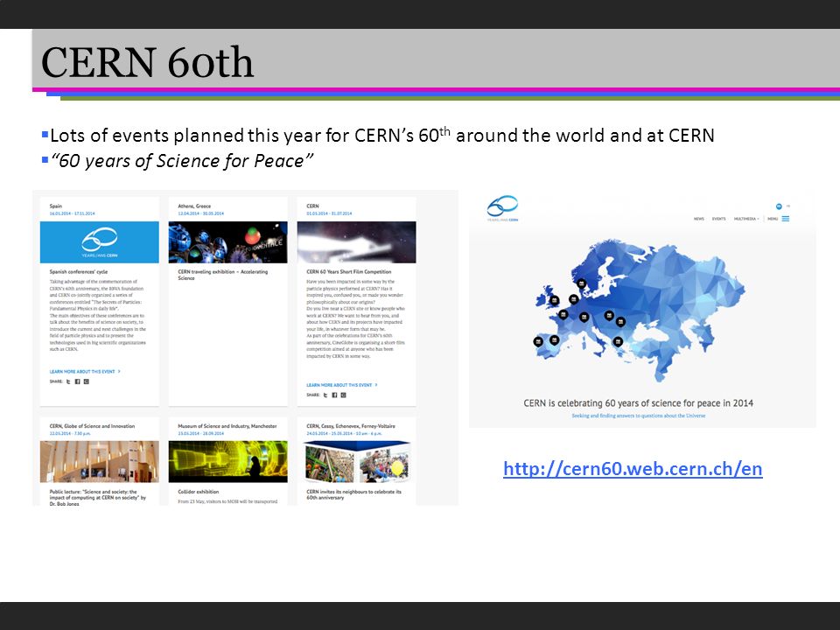Click the 'Spain' location label
This screenshot has height=630, width=840.
pyautogui.click(x=56, y=206)
